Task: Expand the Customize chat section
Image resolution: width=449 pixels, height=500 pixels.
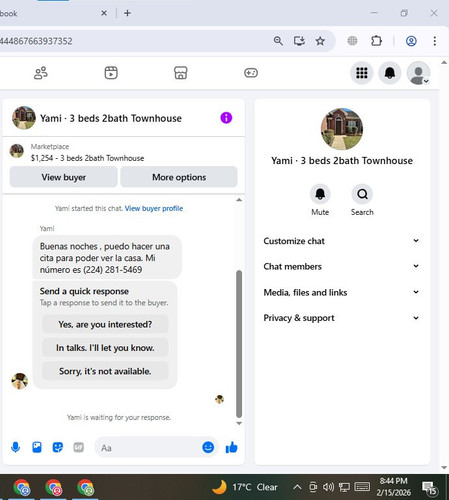Action: tap(341, 241)
